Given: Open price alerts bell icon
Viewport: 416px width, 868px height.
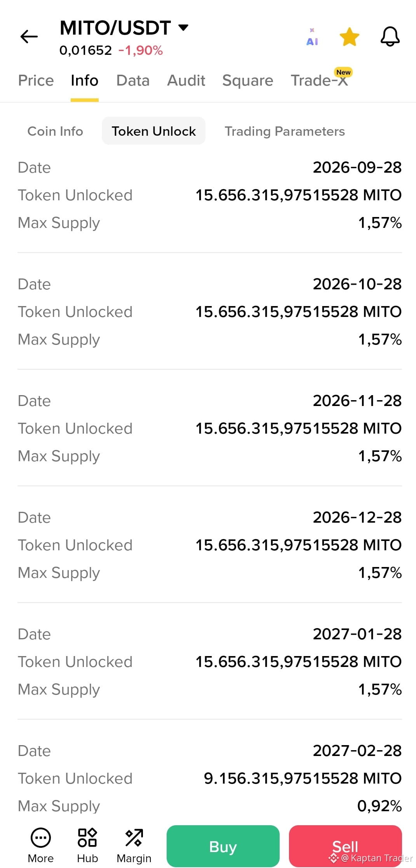Looking at the screenshot, I should [x=390, y=37].
